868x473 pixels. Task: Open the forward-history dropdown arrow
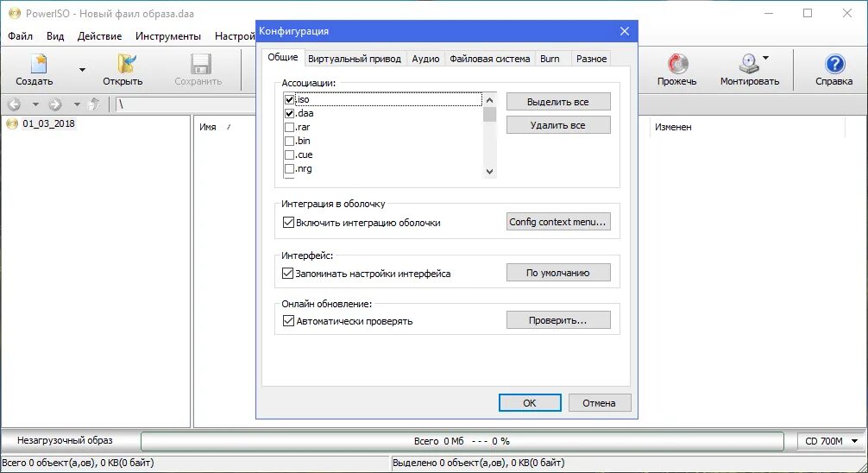tap(77, 104)
